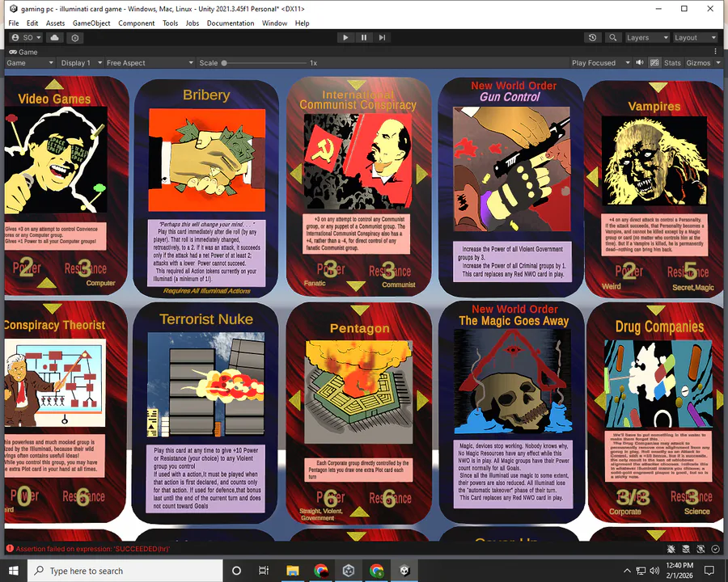The width and height of the screenshot is (728, 582).
Task: Open the GameObject menu
Action: pyautogui.click(x=91, y=23)
